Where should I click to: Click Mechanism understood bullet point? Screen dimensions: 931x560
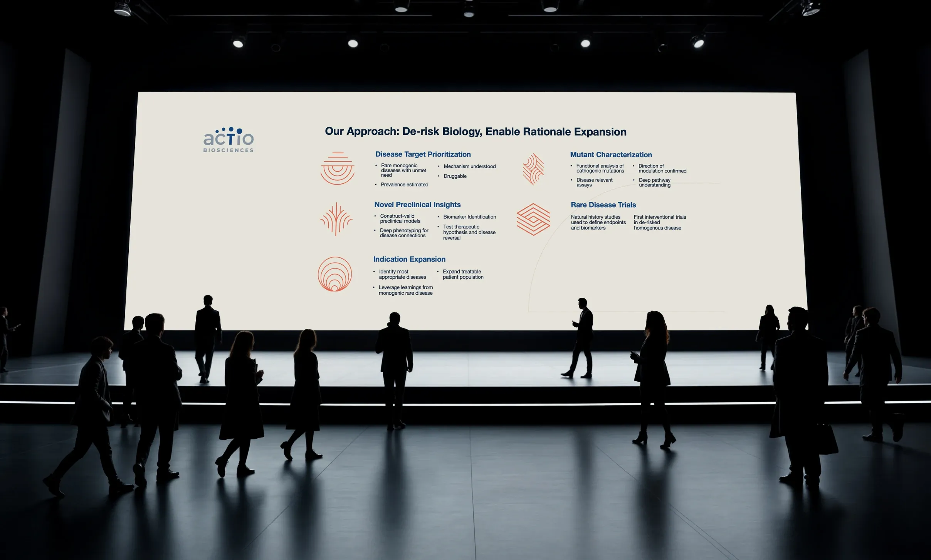(469, 166)
